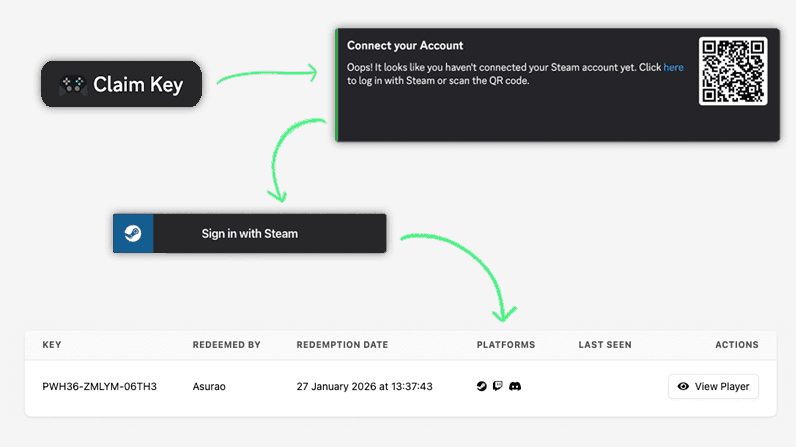Sort by the Key column header
The image size is (796, 447).
(52, 345)
